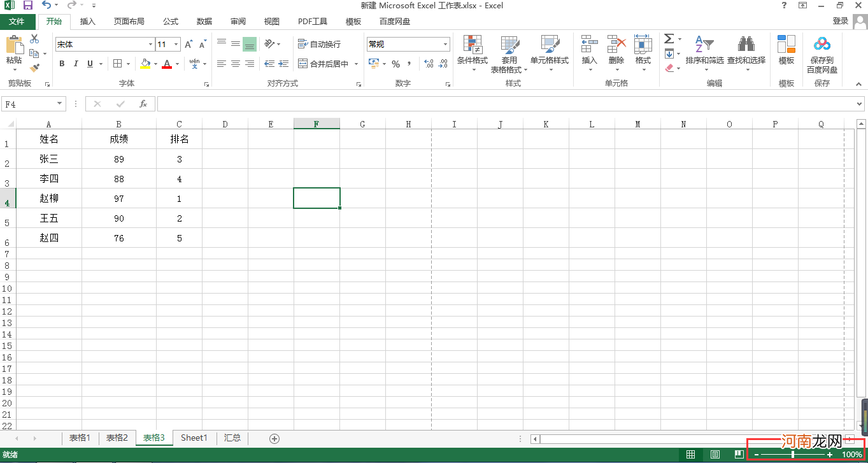Undo the last action
This screenshot has height=463, width=868.
pos(46,6)
